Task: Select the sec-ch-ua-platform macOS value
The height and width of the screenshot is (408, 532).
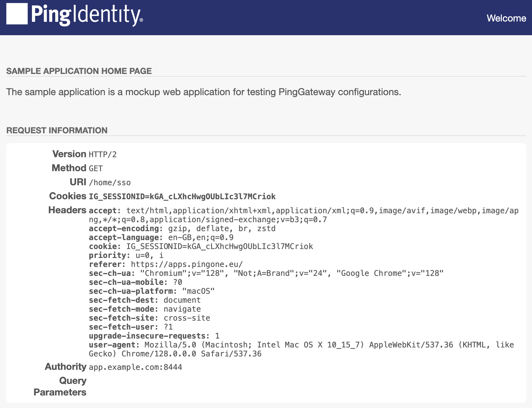Action: click(199, 291)
